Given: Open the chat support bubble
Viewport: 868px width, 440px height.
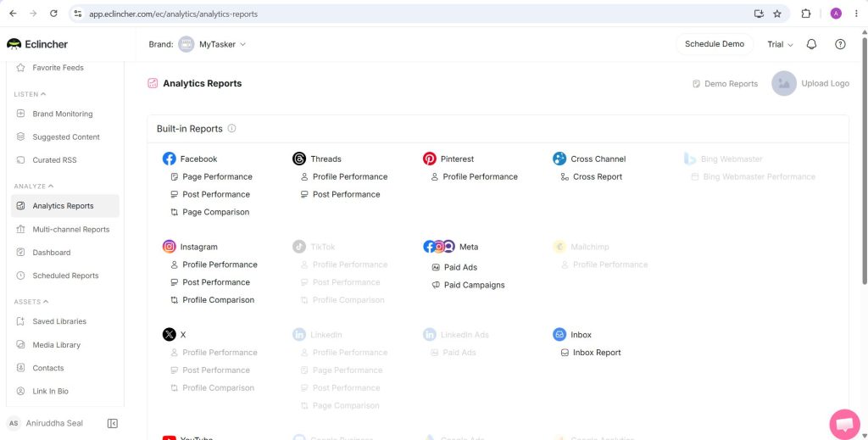Looking at the screenshot, I should tap(845, 425).
